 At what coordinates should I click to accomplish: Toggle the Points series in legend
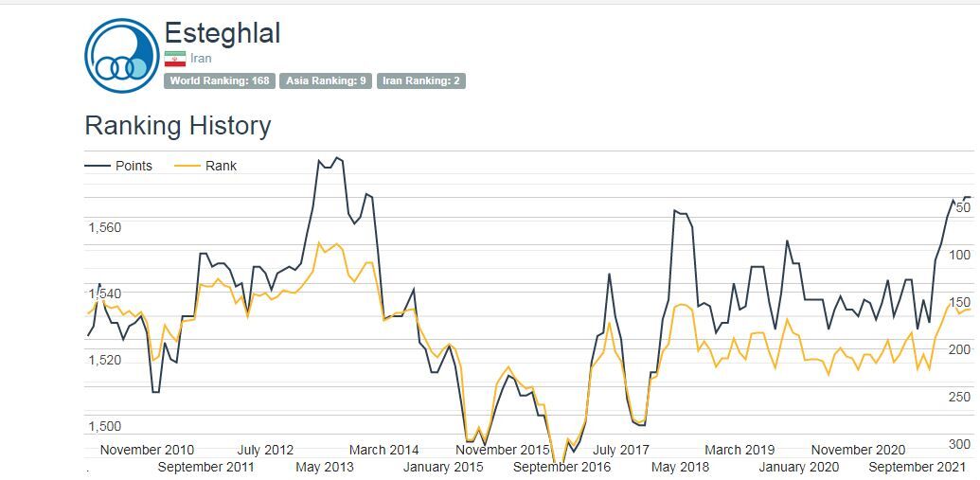tap(134, 166)
